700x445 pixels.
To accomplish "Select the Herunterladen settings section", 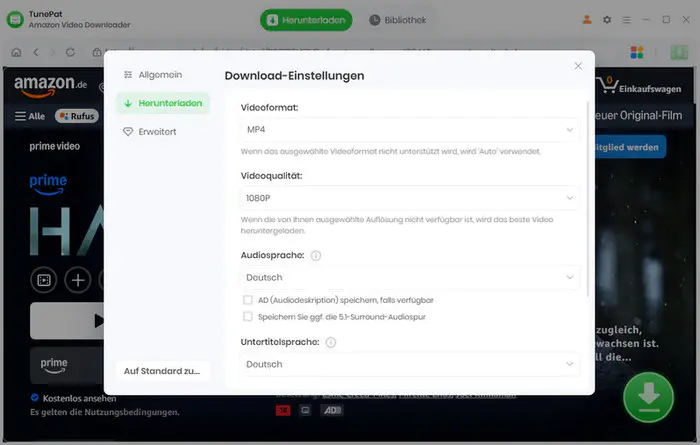I will point(163,103).
